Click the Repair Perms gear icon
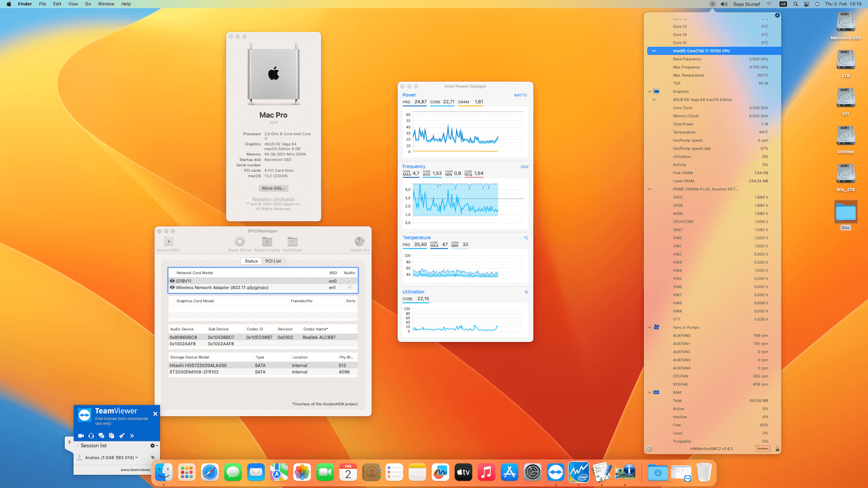This screenshot has width=868, height=488. click(240, 241)
